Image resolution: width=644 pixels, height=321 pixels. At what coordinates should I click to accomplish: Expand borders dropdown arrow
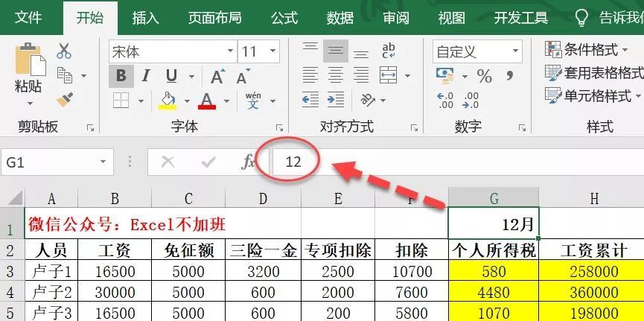coord(141,101)
